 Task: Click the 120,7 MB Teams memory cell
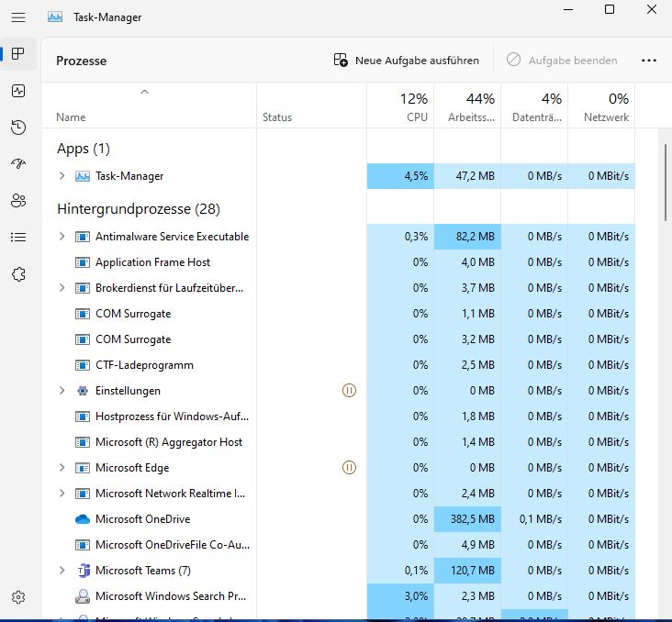(x=467, y=571)
